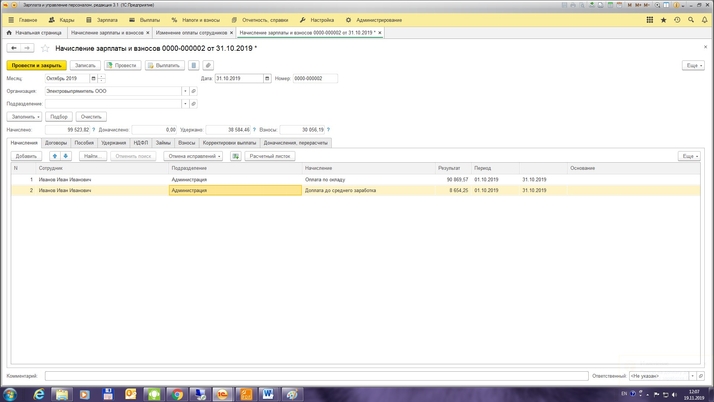Click the paperclip attachments icon

[208, 65]
